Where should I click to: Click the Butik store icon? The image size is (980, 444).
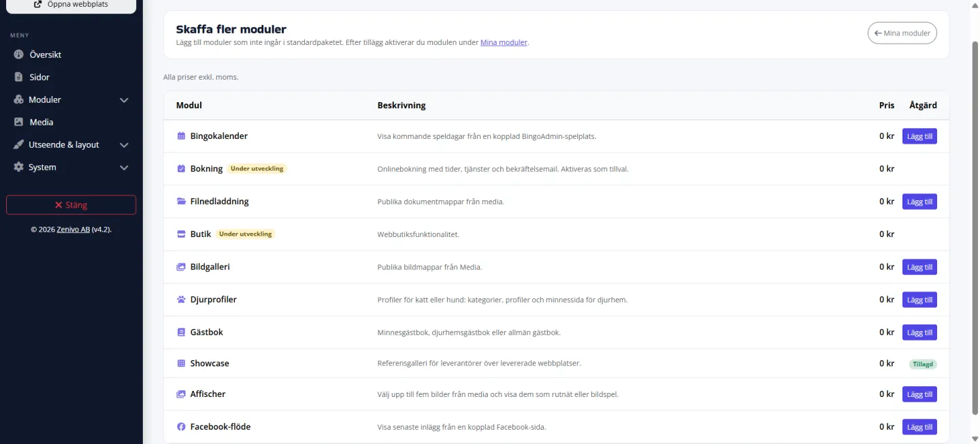pos(181,234)
